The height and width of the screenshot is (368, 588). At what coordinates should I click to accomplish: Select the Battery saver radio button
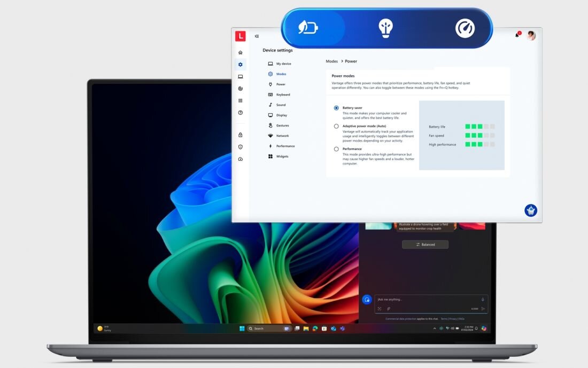coord(336,107)
